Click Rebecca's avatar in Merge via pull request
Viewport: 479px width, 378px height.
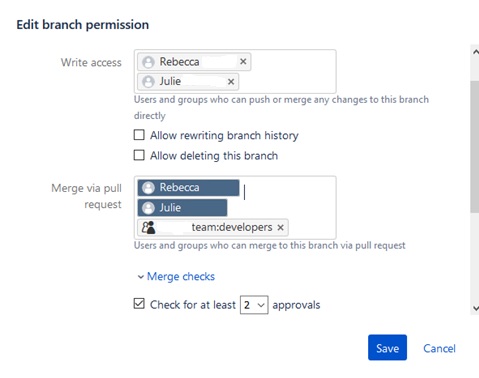pyautogui.click(x=148, y=188)
